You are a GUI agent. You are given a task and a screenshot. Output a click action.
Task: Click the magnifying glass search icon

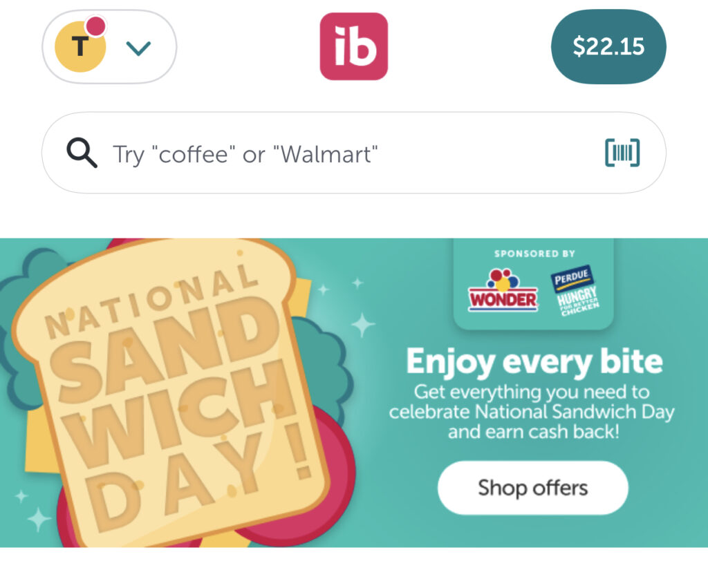point(82,153)
